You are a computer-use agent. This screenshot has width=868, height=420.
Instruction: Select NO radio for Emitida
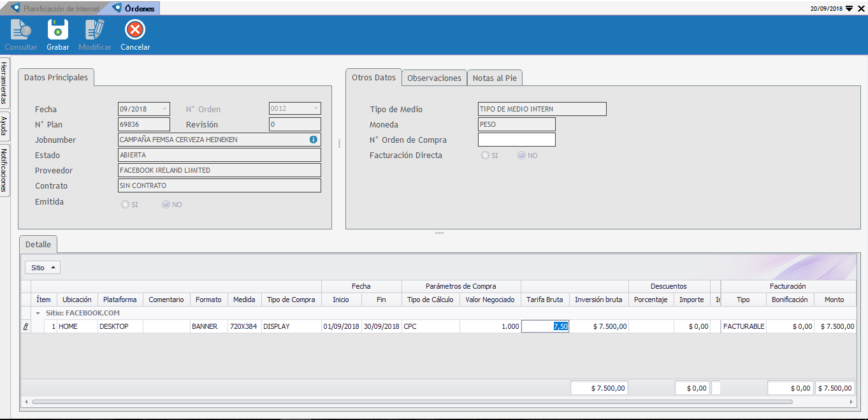click(166, 205)
